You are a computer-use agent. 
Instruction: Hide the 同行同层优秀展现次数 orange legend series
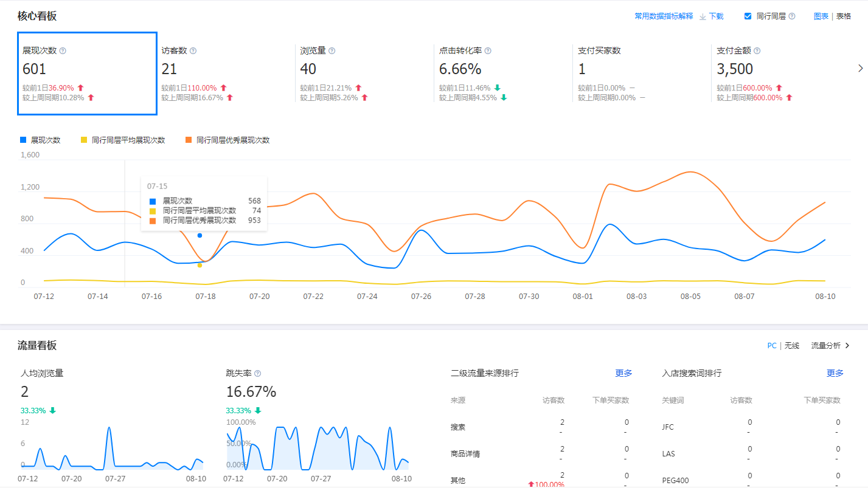(227, 140)
